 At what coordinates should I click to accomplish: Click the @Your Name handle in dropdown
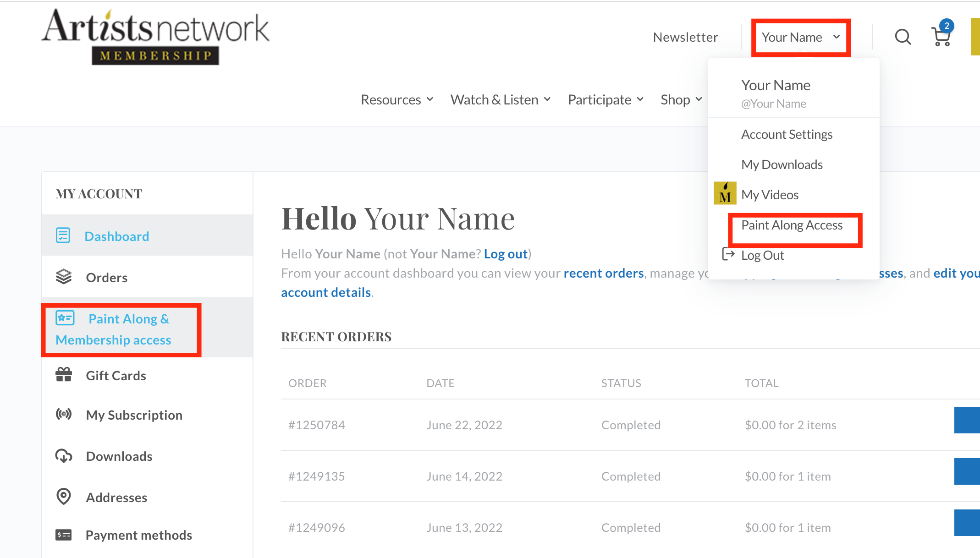point(773,104)
